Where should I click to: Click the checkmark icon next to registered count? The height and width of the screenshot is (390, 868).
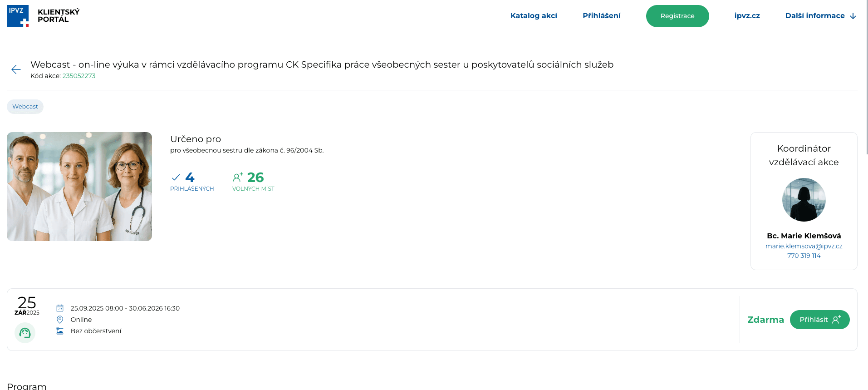pos(176,178)
